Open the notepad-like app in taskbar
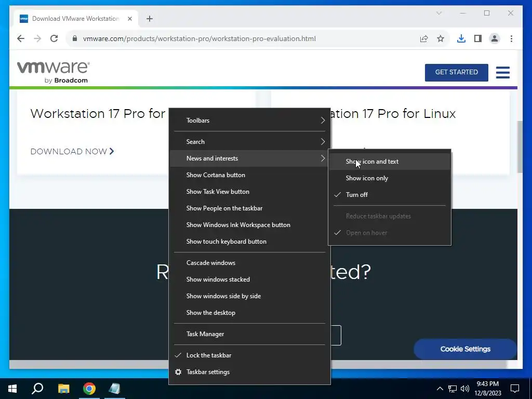The width and height of the screenshot is (532, 399). coord(115,389)
